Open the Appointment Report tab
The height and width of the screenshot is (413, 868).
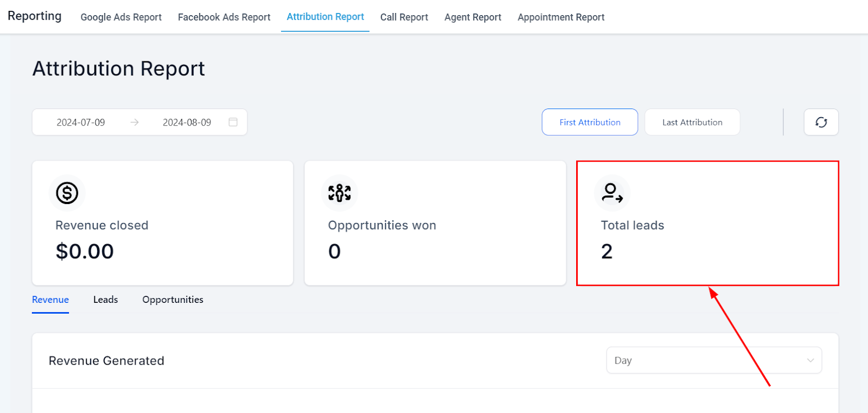pos(561,17)
